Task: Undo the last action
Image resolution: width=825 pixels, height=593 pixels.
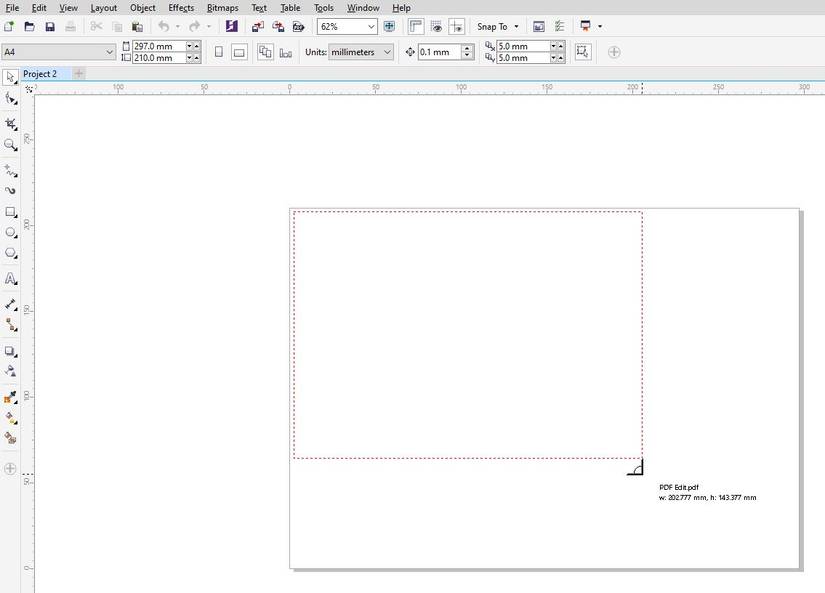Action: point(164,26)
